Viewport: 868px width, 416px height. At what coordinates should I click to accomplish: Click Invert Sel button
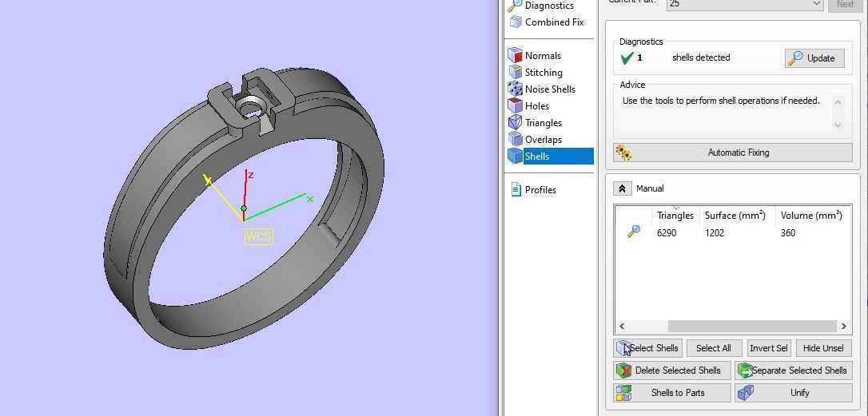[768, 348]
